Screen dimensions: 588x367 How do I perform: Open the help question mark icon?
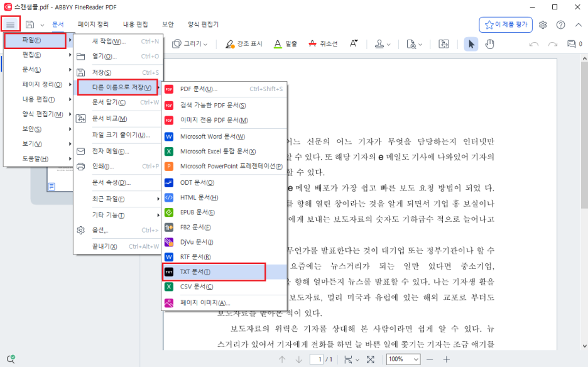tap(560, 25)
